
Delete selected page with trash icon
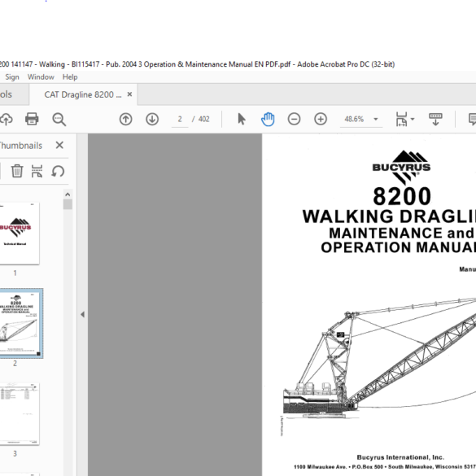(17, 171)
